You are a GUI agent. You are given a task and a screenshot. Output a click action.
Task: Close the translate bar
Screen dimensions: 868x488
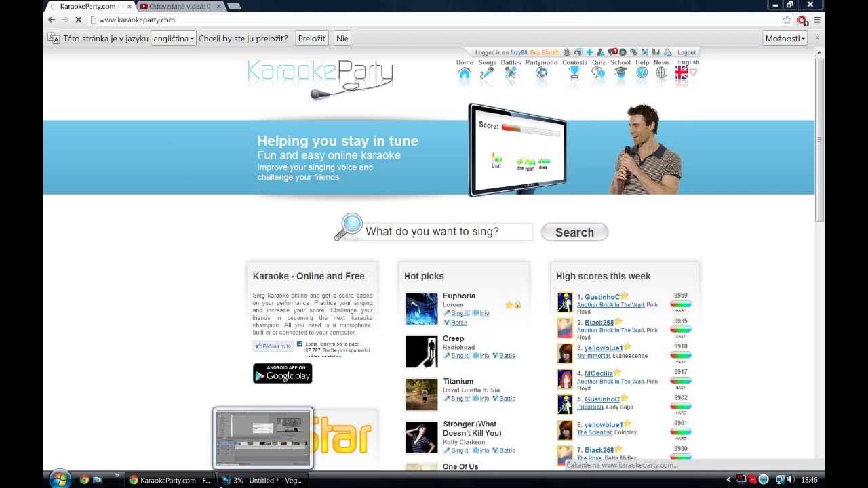(817, 38)
